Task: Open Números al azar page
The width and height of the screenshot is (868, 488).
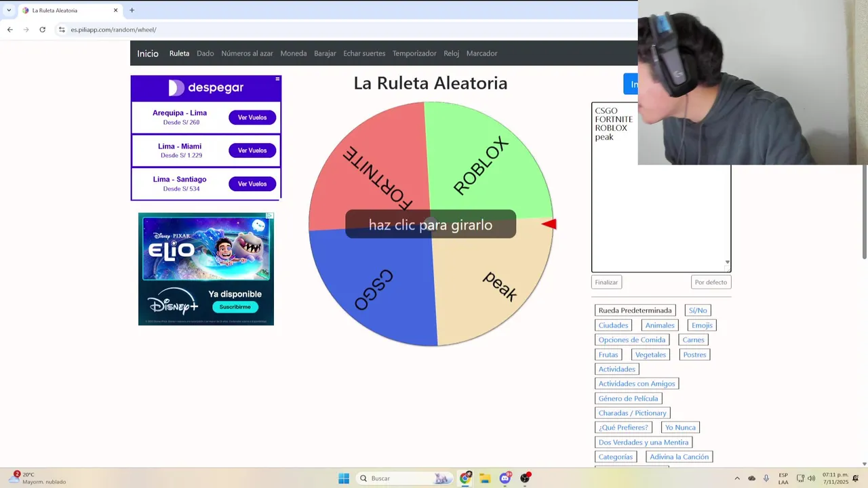Action: pyautogui.click(x=247, y=54)
